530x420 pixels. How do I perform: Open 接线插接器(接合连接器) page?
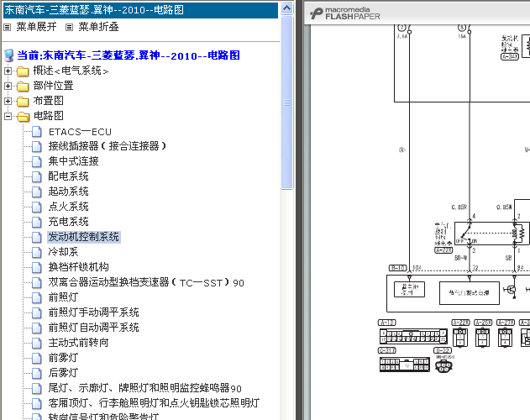[108, 146]
